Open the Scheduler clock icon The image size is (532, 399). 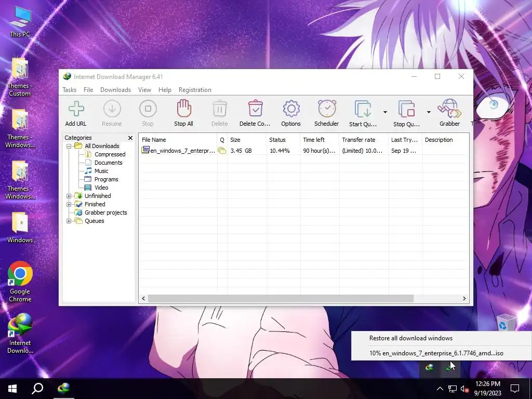coord(327,109)
